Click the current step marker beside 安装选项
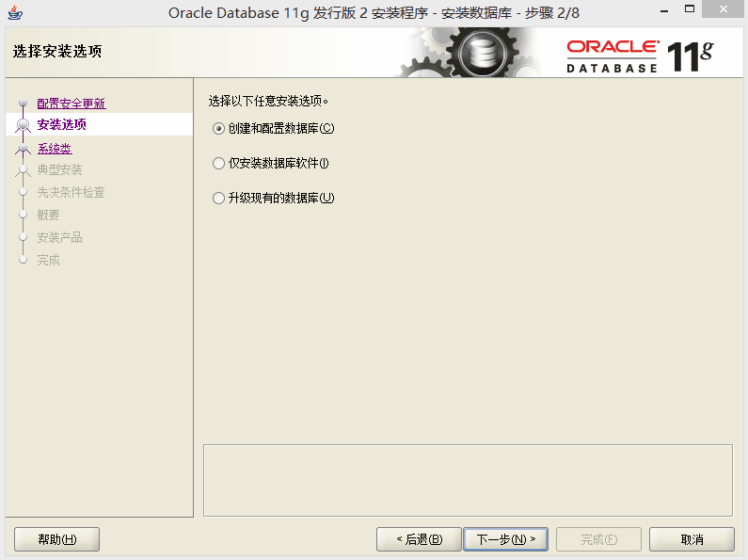This screenshot has height=560, width=748. pyautogui.click(x=23, y=125)
